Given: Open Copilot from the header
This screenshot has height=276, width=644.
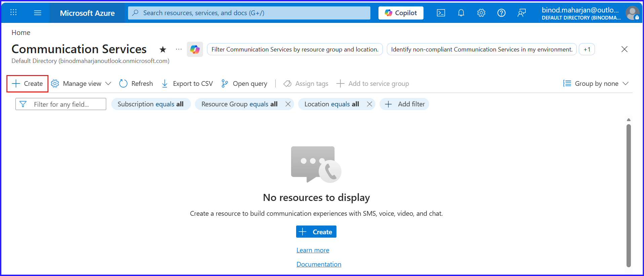Looking at the screenshot, I should coord(401,13).
